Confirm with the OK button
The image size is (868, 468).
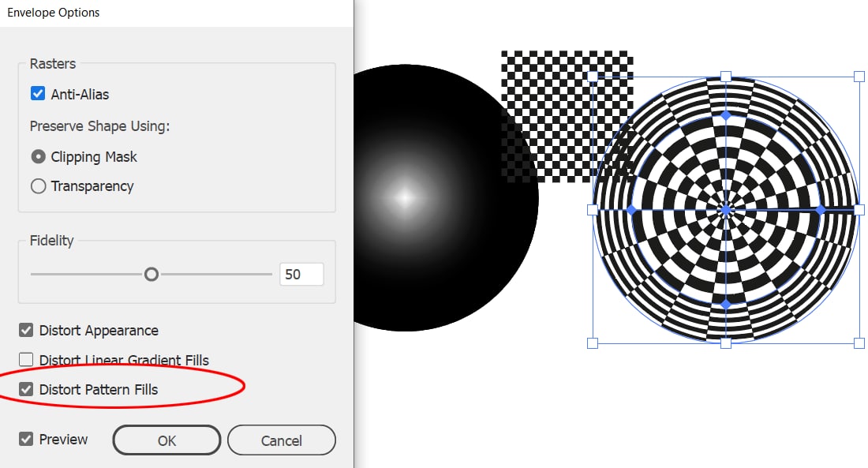(x=166, y=440)
